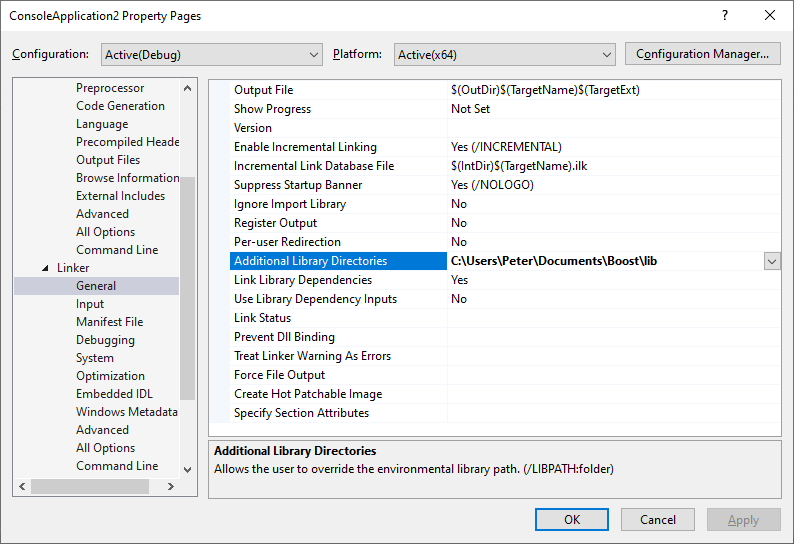
Task: Expand the Additional Library Directories dropdown arrow
Action: click(772, 261)
